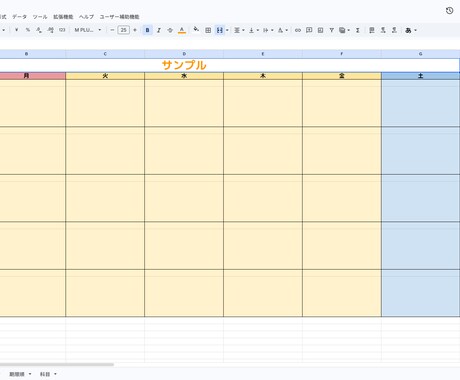Image resolution: width=460 pixels, height=380 pixels.
Task: Apply percent number format
Action: pos(28,30)
